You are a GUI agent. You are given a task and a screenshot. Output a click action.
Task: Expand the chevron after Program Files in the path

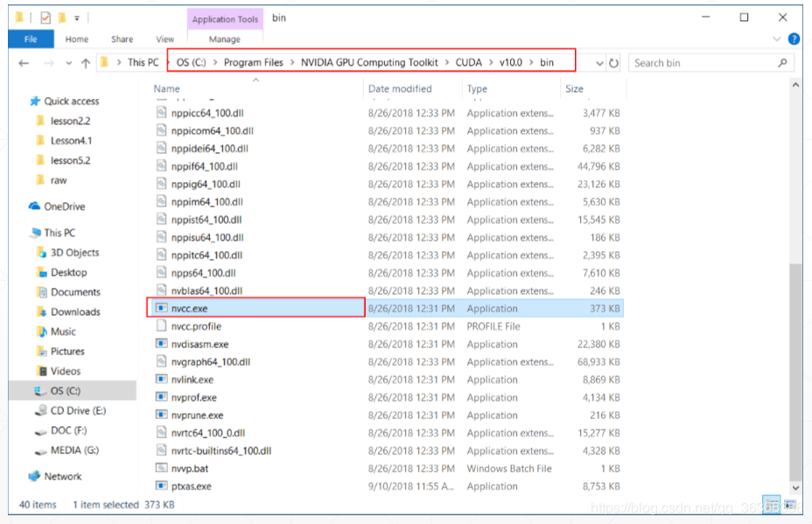[292, 63]
